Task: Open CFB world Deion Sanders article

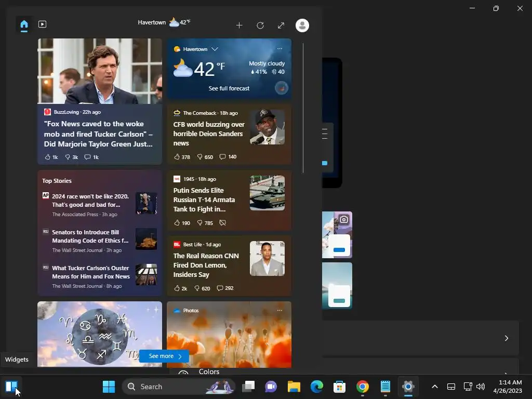Action: coord(209,134)
